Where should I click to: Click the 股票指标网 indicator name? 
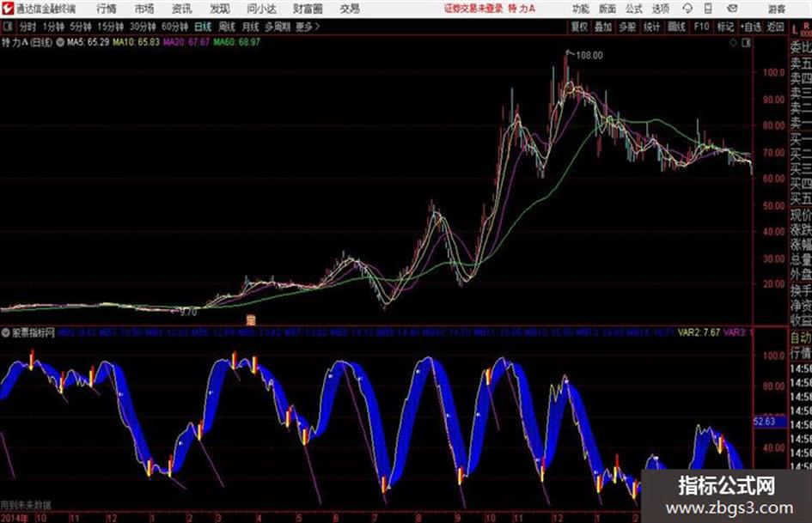[x=34, y=332]
